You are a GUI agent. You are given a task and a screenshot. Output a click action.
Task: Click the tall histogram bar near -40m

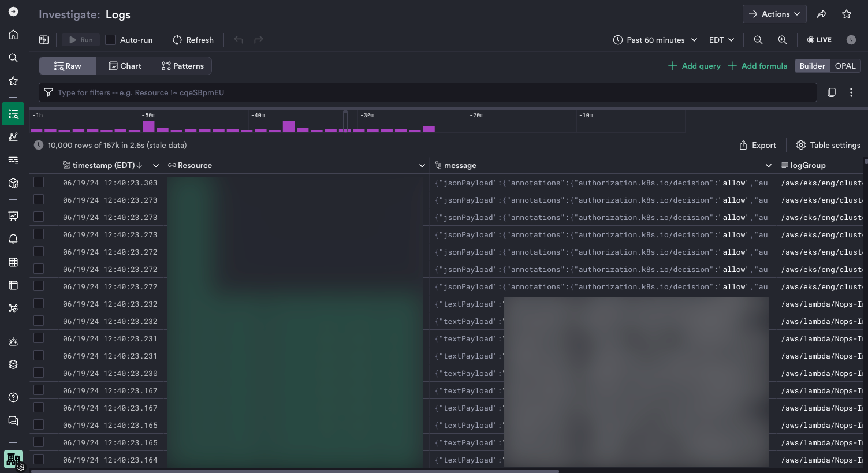289,126
